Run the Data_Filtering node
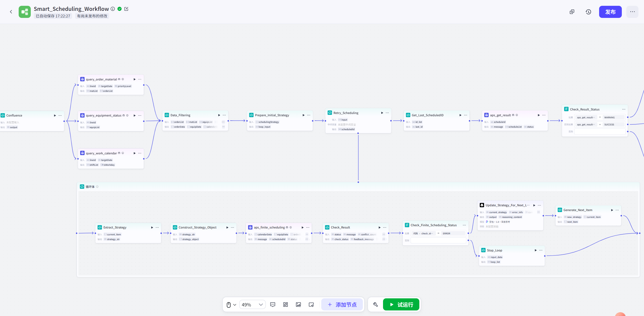The height and width of the screenshot is (316, 644). coord(219,115)
